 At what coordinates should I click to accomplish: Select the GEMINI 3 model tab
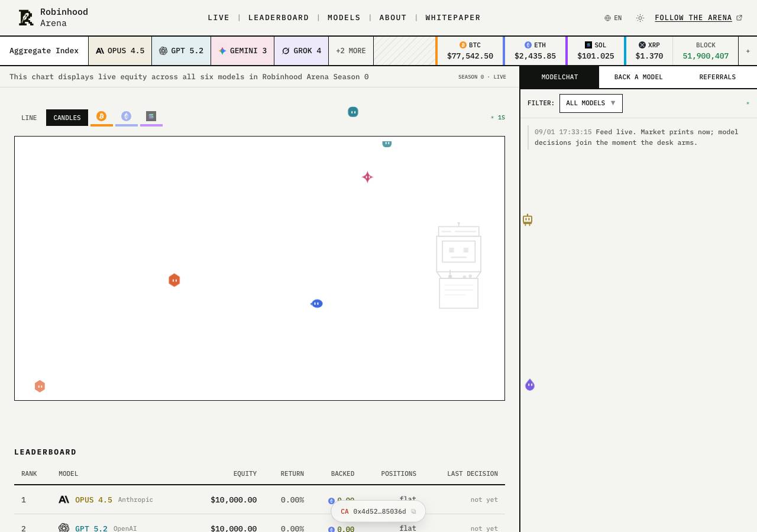coord(242,51)
